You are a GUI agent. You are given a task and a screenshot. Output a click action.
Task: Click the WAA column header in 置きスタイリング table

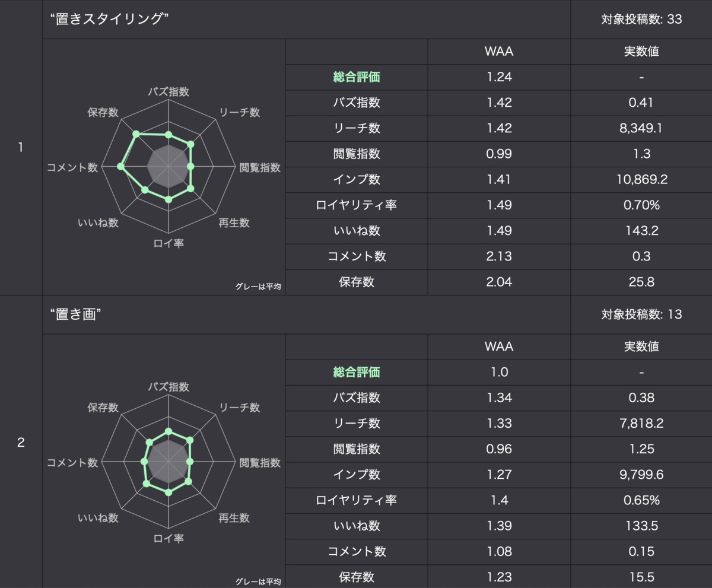[499, 51]
